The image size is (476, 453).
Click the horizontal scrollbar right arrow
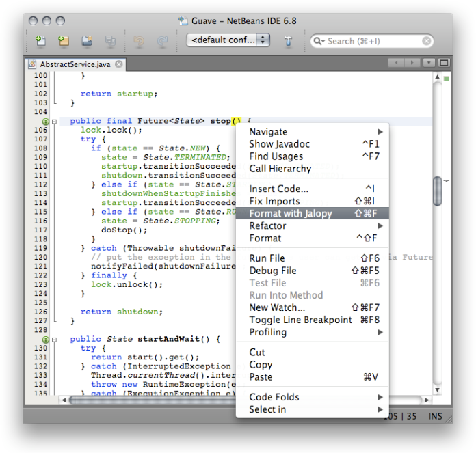[x=427, y=400]
